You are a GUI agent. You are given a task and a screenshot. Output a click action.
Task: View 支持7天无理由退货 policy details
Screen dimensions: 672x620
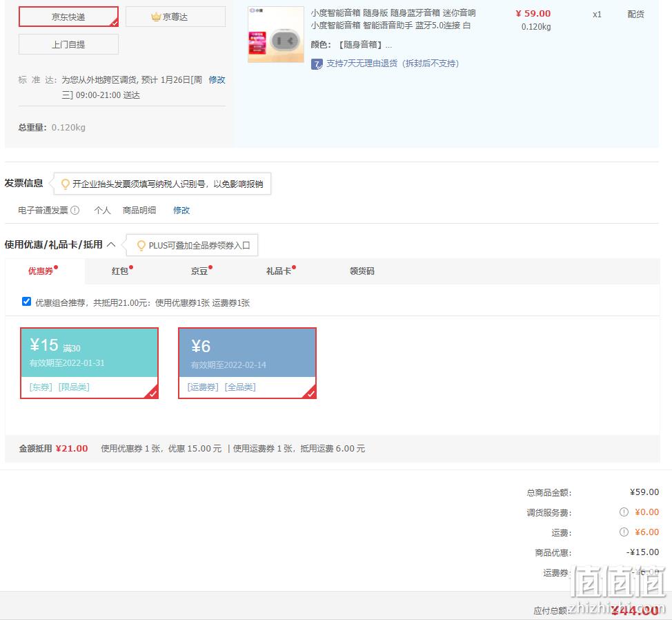click(x=393, y=64)
